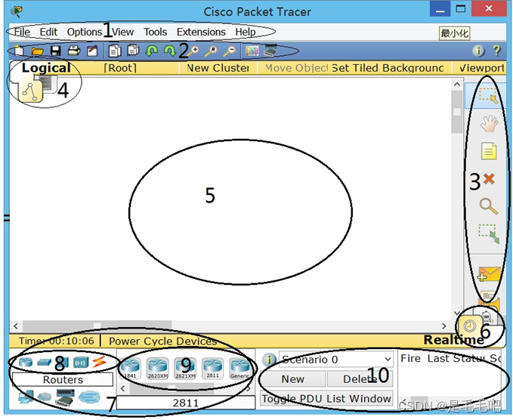Pick the Generic router
This screenshot has width=513, height=420.
tap(240, 368)
